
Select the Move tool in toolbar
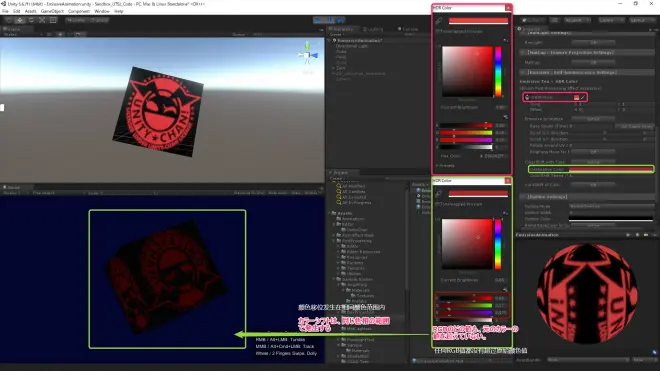tap(20, 20)
